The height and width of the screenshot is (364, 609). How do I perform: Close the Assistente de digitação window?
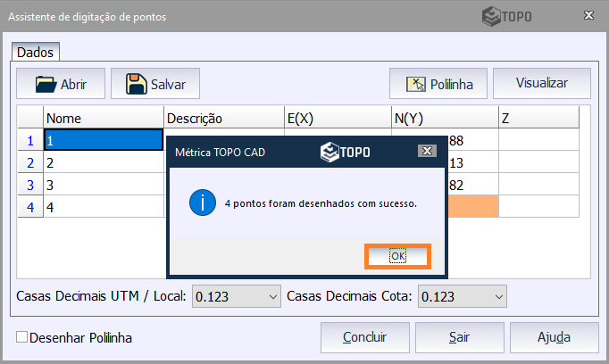click(x=588, y=16)
